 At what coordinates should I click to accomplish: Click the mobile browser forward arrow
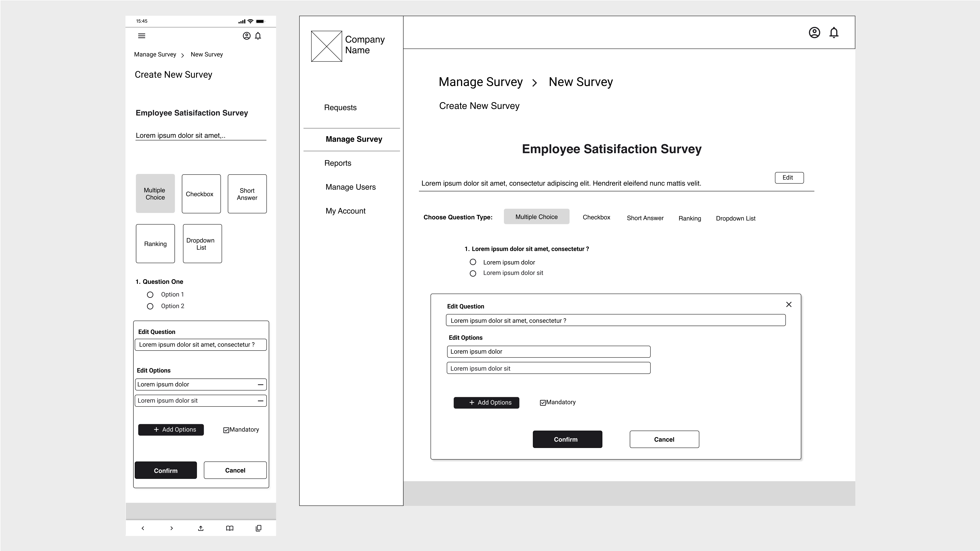coord(172,528)
